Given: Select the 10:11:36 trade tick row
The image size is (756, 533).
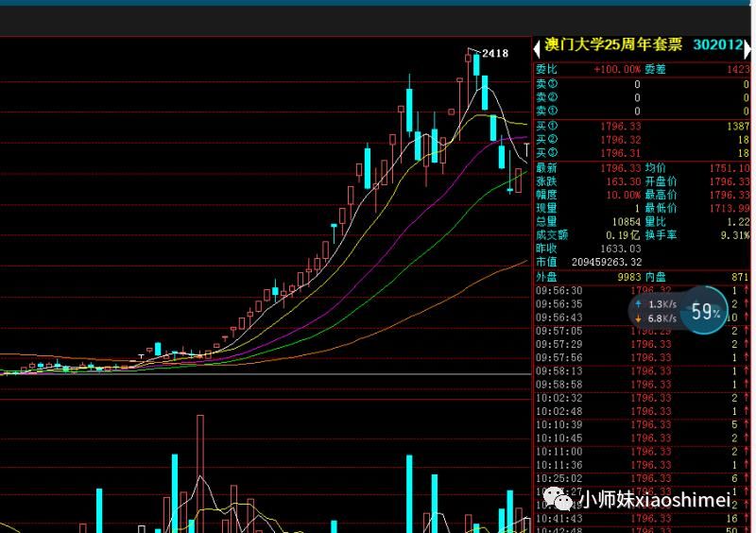Looking at the screenshot, I should point(643,466).
